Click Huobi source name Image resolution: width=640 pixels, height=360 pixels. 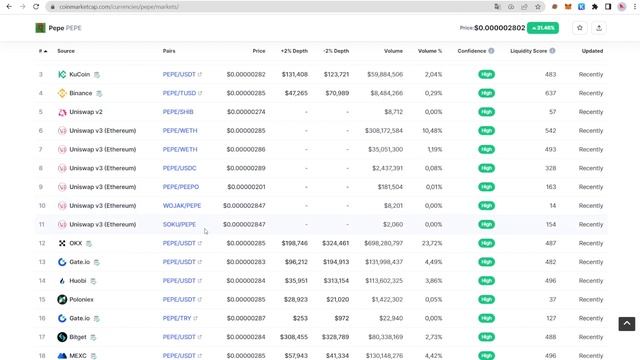(78, 281)
